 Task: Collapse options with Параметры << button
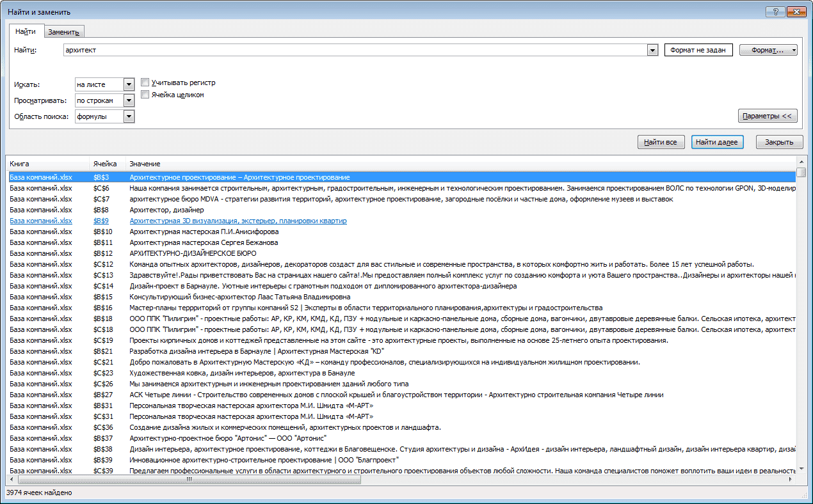(768, 116)
